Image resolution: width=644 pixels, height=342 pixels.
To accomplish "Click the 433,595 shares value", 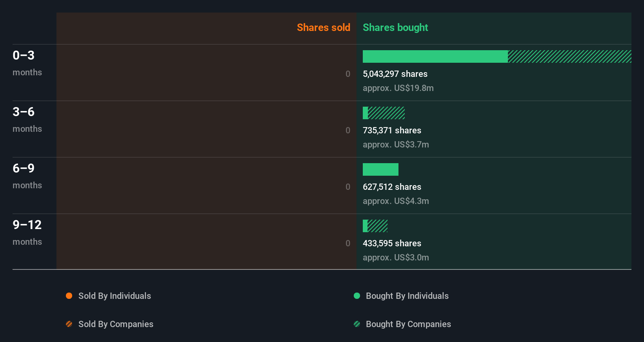I will click(392, 243).
